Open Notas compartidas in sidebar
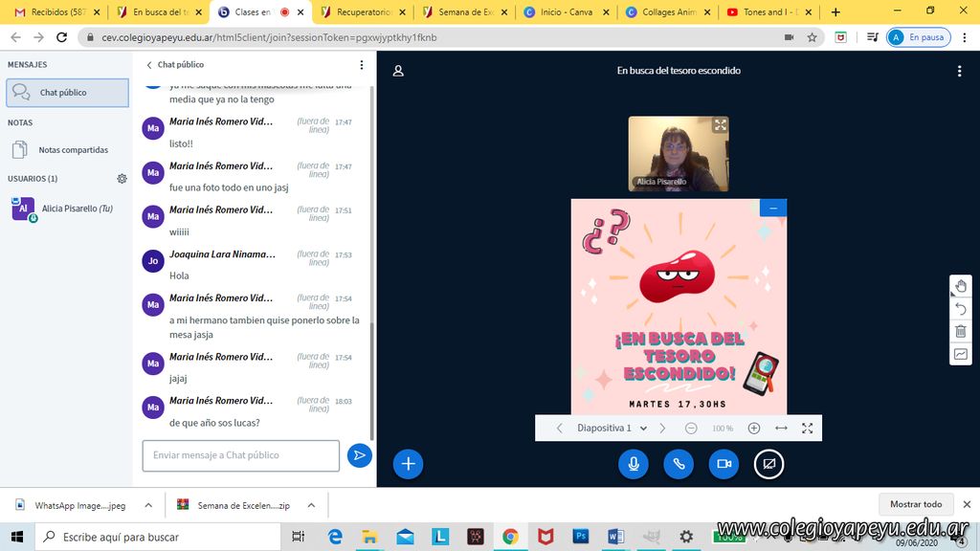This screenshot has height=551, width=980. 73,150
